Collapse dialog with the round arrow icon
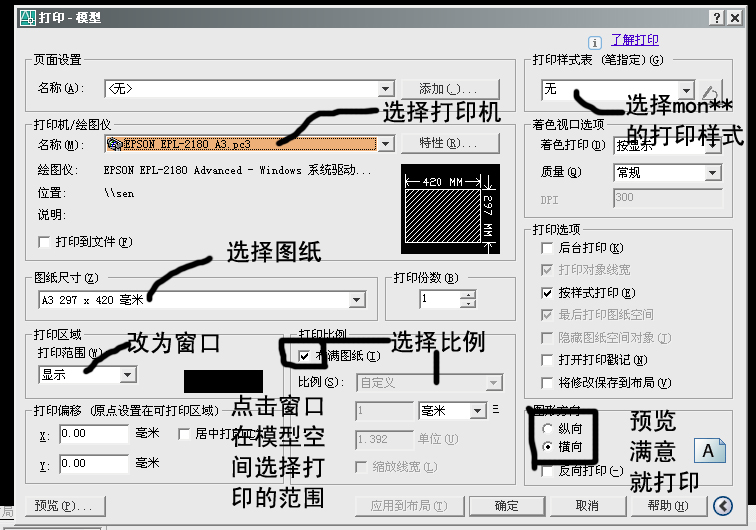The height and width of the screenshot is (530, 756). (x=723, y=506)
